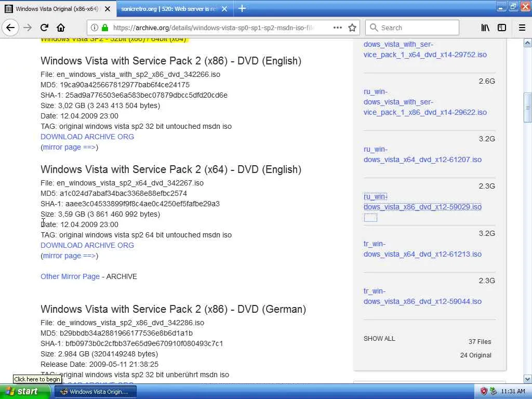Click MD5 19ca90a425667812977bab6f4ce24175 line

(x=115, y=85)
